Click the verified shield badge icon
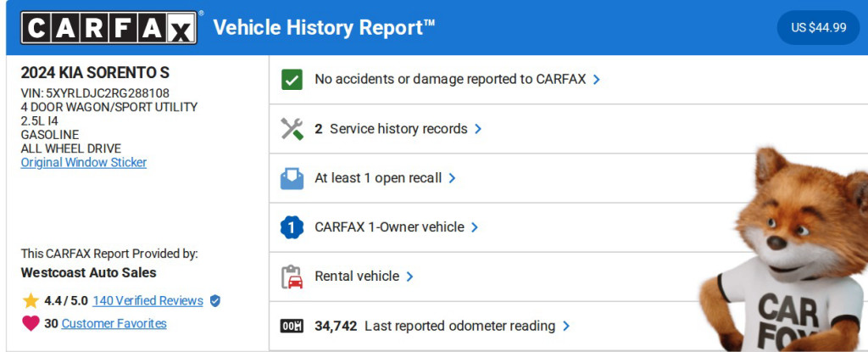This screenshot has height=352, width=868. (x=215, y=300)
